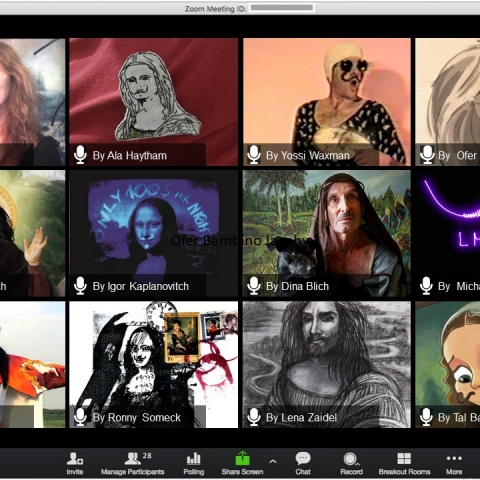Select the Lena Zaidel charcoal drawing tile
This screenshot has width=480, height=480.
[327, 364]
